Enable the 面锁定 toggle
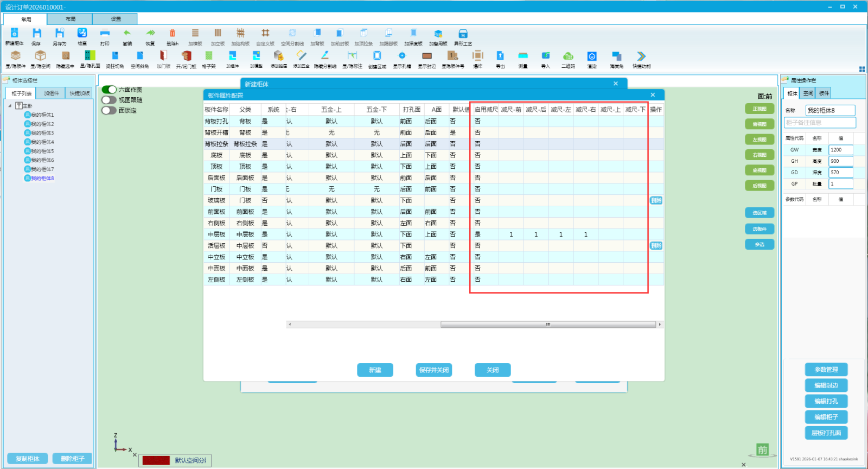 click(x=109, y=110)
